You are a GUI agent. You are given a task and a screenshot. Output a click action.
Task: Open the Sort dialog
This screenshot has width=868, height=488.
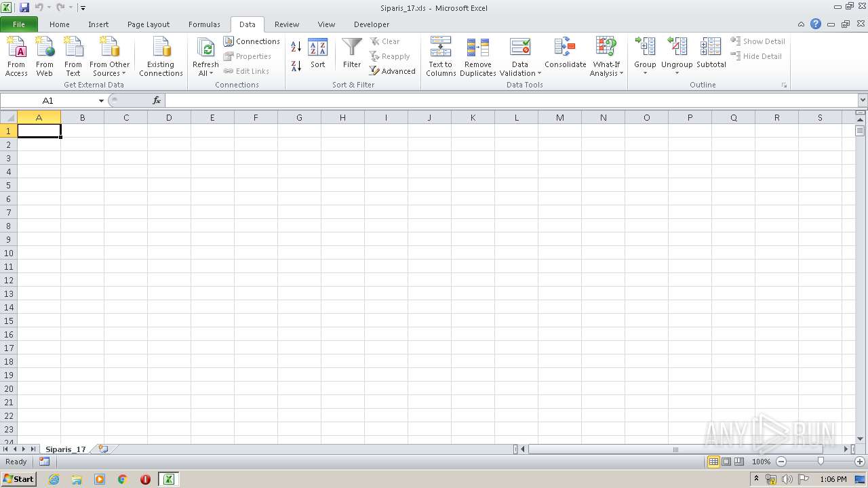317,54
